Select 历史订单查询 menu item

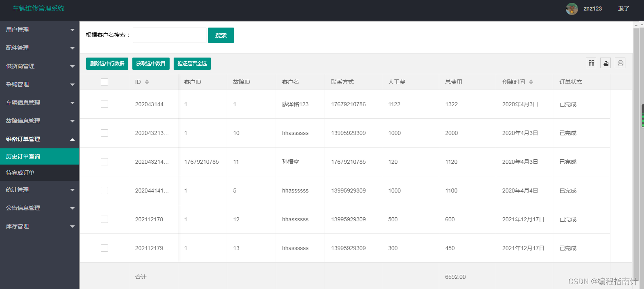point(39,156)
